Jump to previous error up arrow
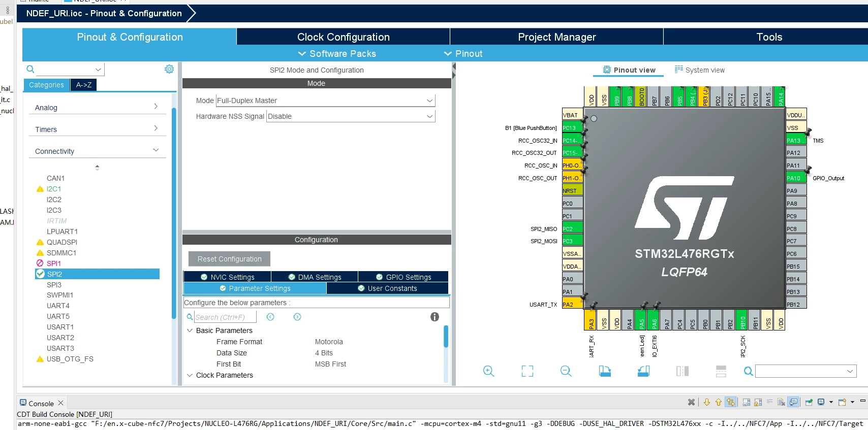 [719, 402]
